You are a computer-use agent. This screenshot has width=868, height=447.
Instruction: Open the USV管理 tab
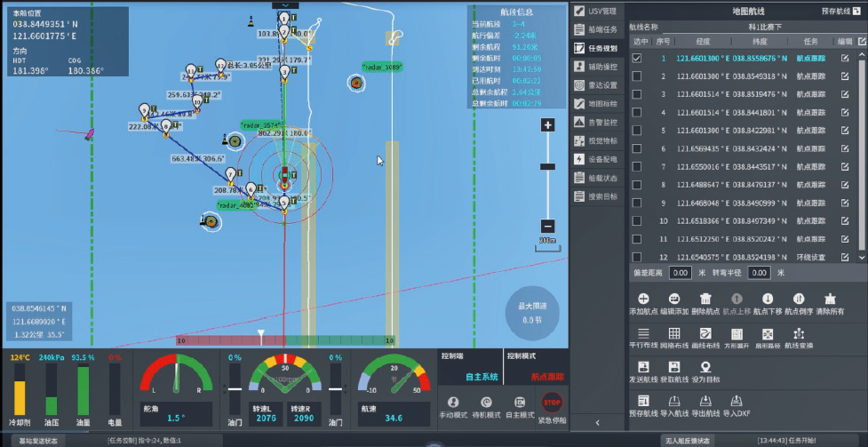[597, 11]
